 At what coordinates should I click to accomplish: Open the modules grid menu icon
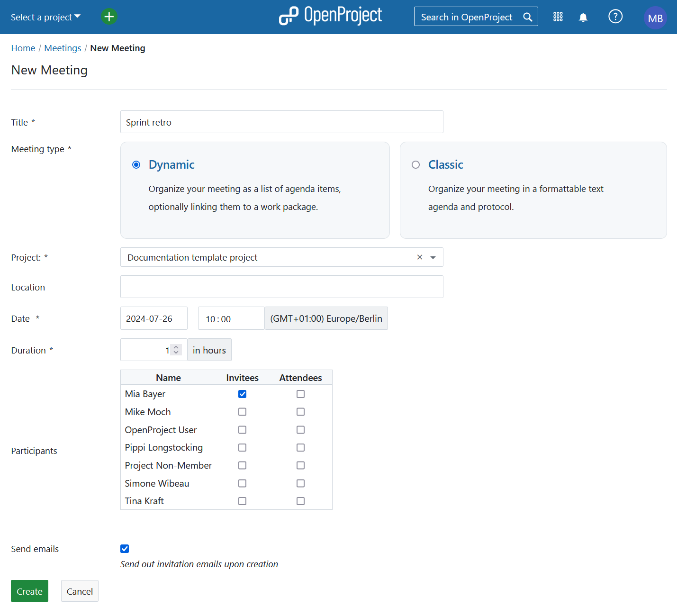click(558, 17)
